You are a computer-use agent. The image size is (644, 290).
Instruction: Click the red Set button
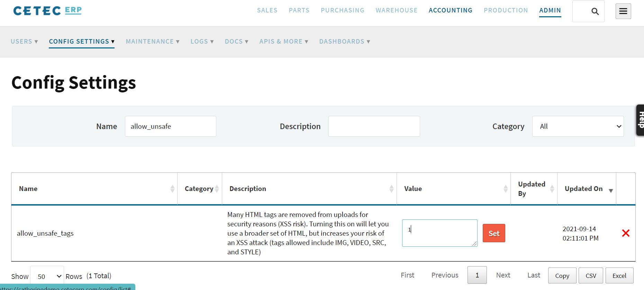coord(494,233)
